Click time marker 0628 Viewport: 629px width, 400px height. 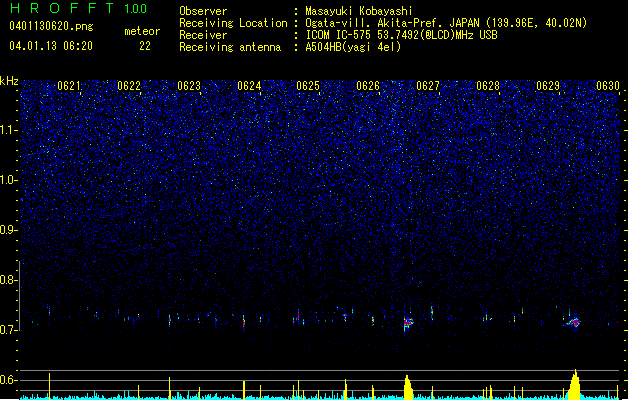[488, 86]
